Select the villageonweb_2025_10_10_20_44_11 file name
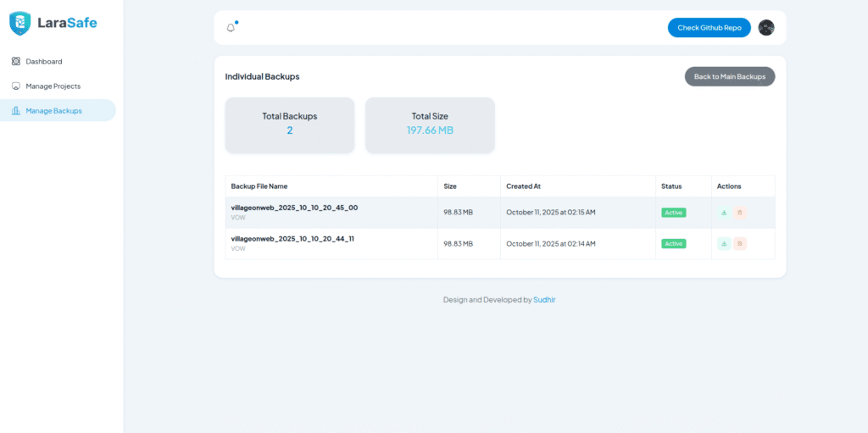The height and width of the screenshot is (433, 868). coord(292,239)
